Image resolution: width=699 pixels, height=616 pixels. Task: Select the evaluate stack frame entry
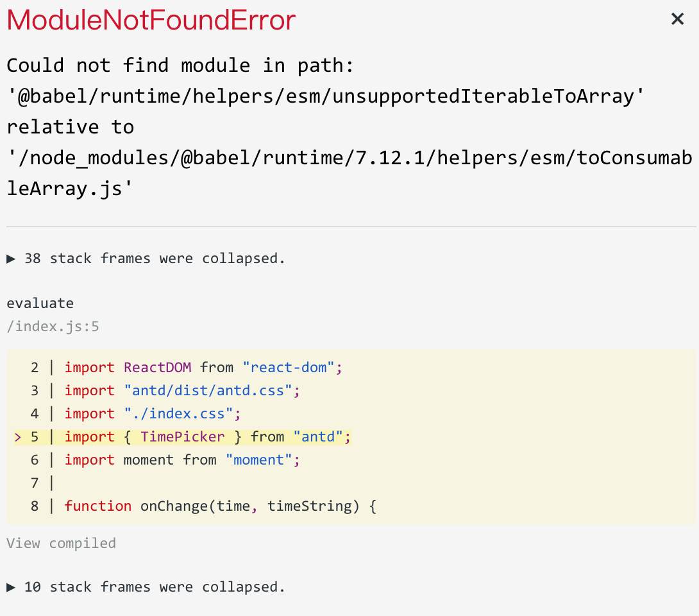click(40, 303)
